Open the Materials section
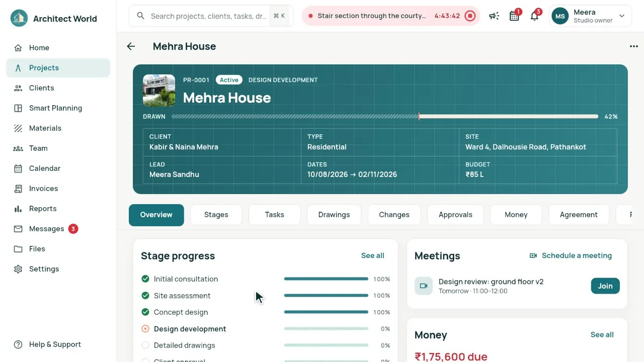This screenshot has height=362, width=644. (x=58, y=128)
